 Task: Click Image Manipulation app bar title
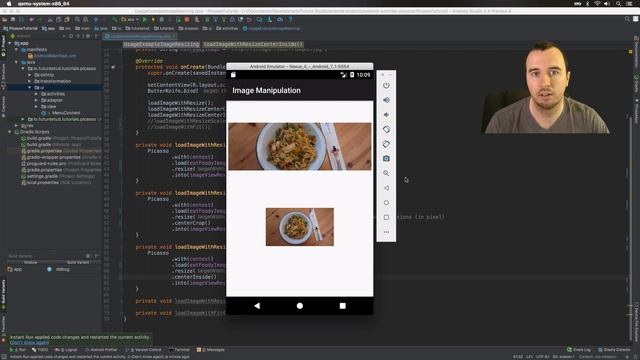pos(266,90)
